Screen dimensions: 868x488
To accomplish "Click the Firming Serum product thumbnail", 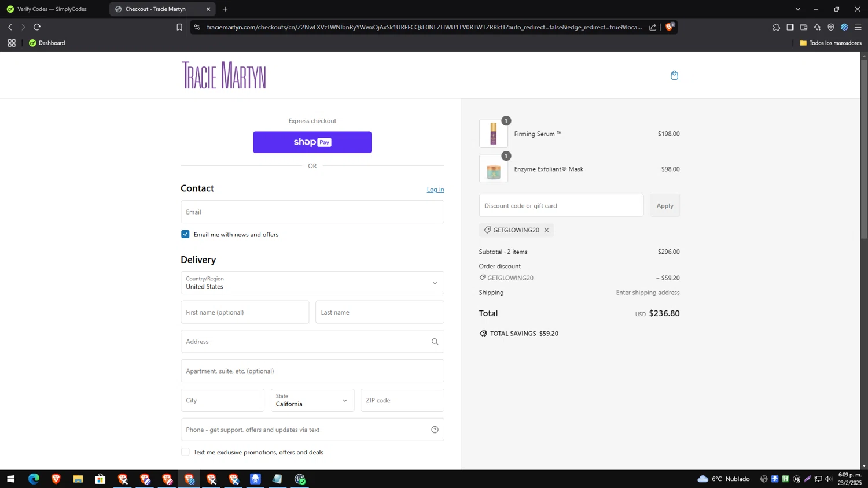I will 494,134.
